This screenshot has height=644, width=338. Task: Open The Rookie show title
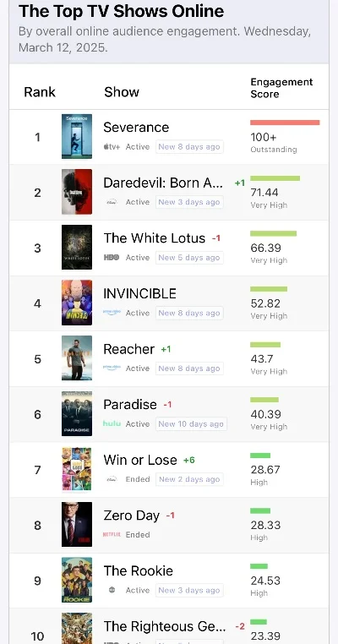pyautogui.click(x=138, y=570)
